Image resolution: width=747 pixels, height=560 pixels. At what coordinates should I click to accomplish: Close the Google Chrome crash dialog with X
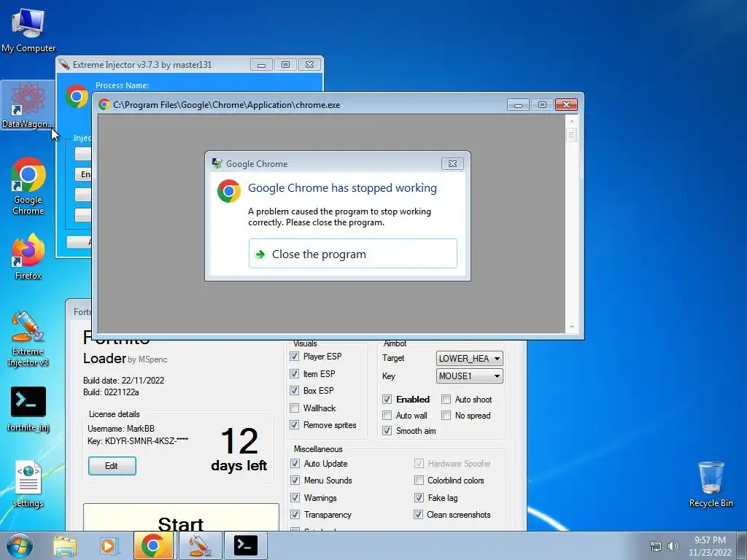coord(452,164)
